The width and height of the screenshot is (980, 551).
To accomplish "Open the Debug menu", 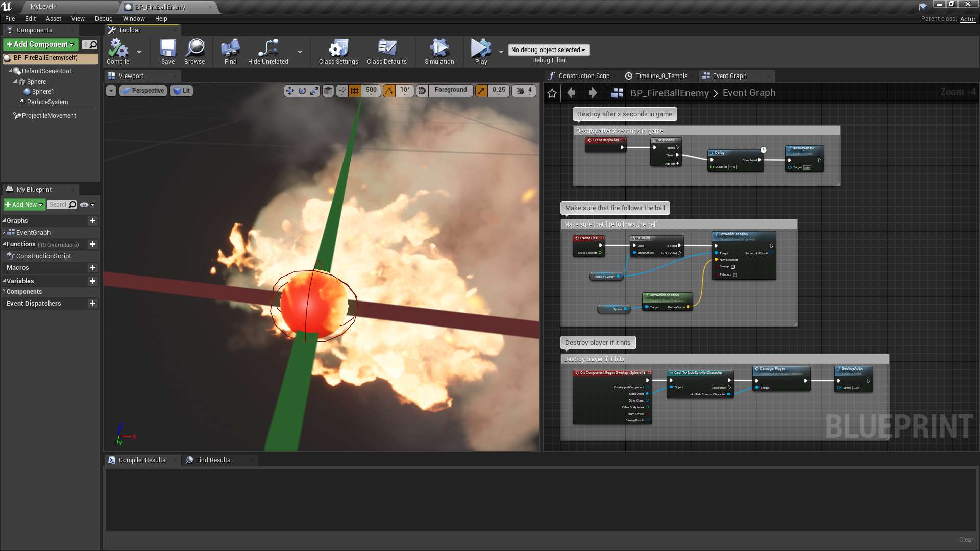I will coord(104,18).
